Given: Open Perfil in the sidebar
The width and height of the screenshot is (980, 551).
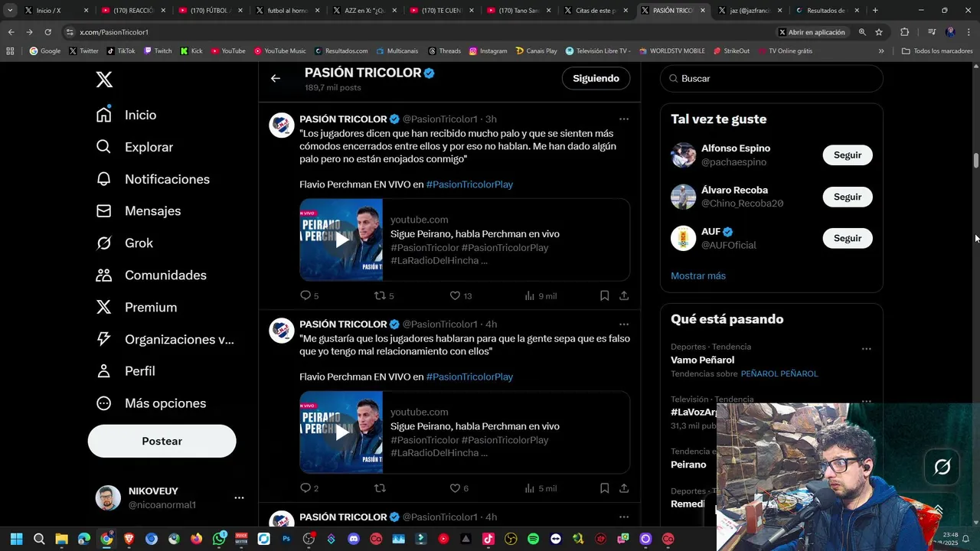Looking at the screenshot, I should coord(126,371).
